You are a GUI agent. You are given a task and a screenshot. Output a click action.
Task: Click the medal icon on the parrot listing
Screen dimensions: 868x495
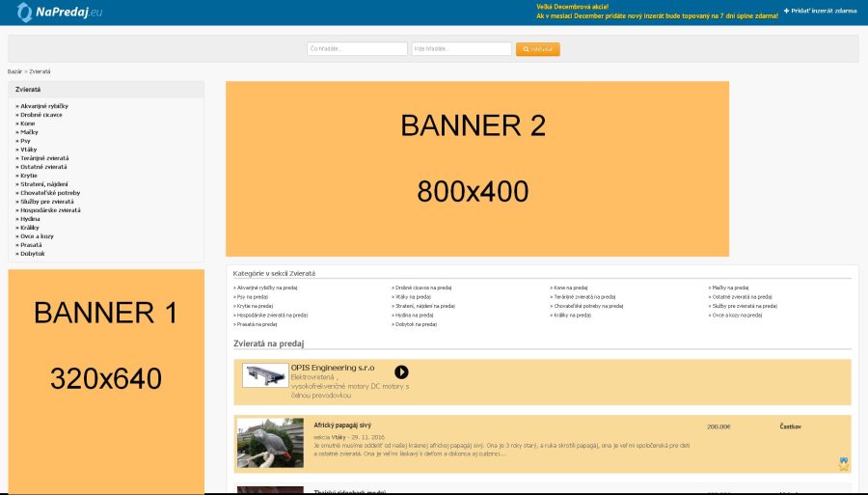843,464
